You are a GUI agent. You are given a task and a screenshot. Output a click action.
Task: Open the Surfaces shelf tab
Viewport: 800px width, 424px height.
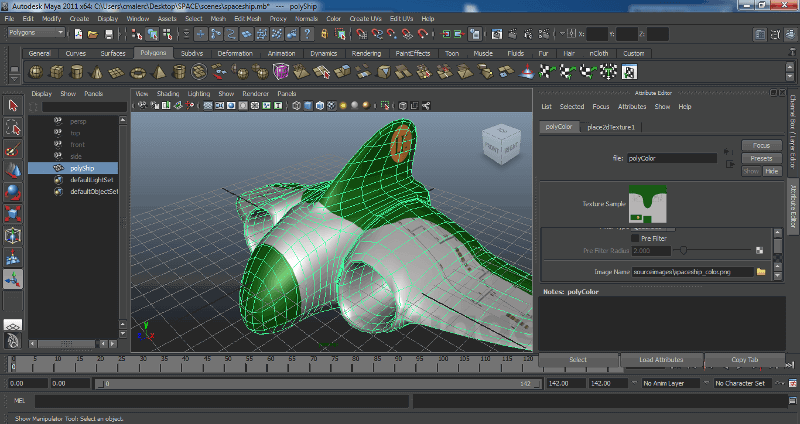pos(113,53)
